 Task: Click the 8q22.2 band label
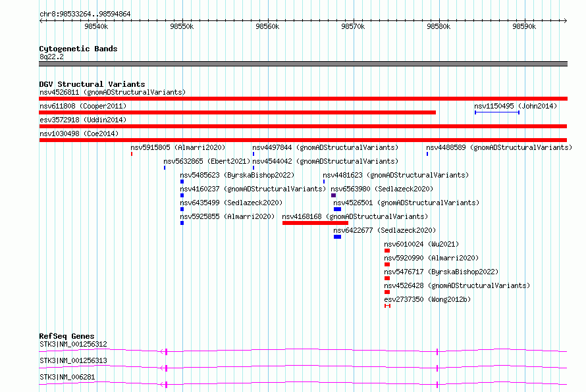coord(51,57)
